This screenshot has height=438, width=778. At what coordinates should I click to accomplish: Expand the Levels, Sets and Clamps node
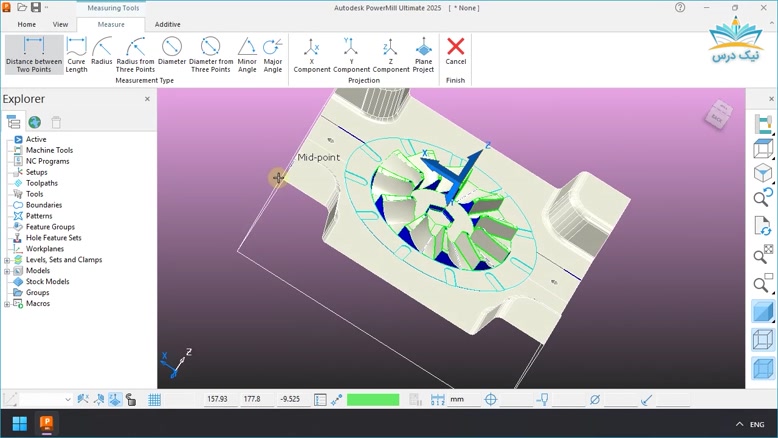(7, 260)
